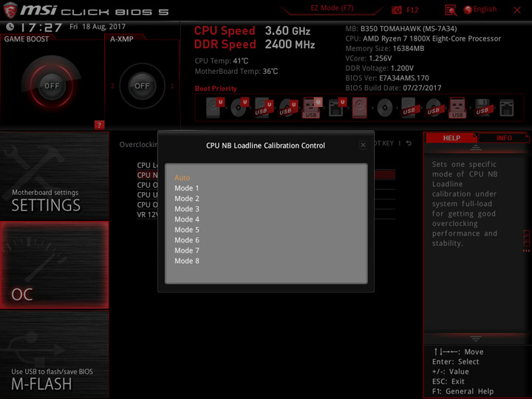This screenshot has height=399, width=532.
Task: Switch to EZ Mode (F7)
Action: pyautogui.click(x=332, y=8)
